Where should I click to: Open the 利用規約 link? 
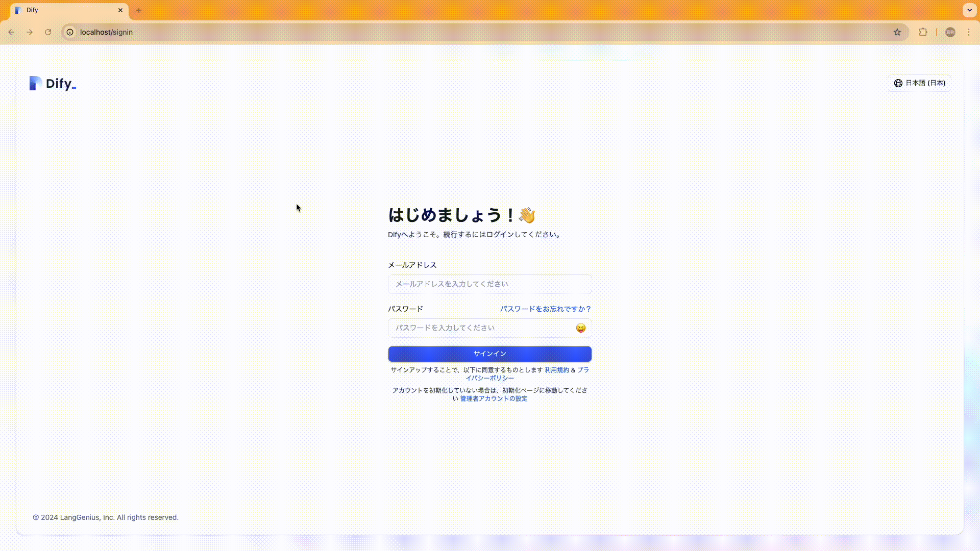point(556,370)
